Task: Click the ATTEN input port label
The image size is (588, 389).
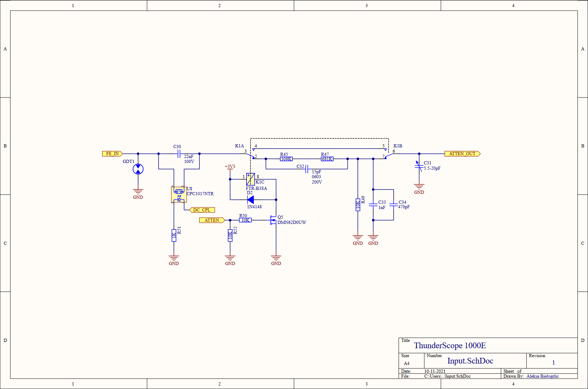Action: click(212, 220)
